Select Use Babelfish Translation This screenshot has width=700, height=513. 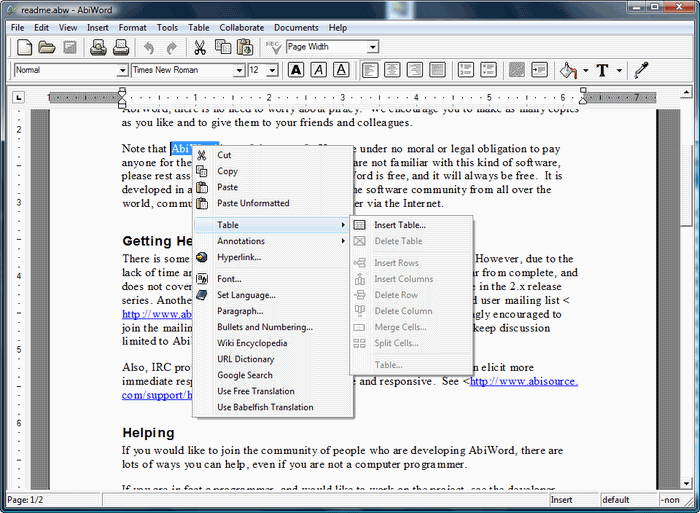tap(273, 408)
